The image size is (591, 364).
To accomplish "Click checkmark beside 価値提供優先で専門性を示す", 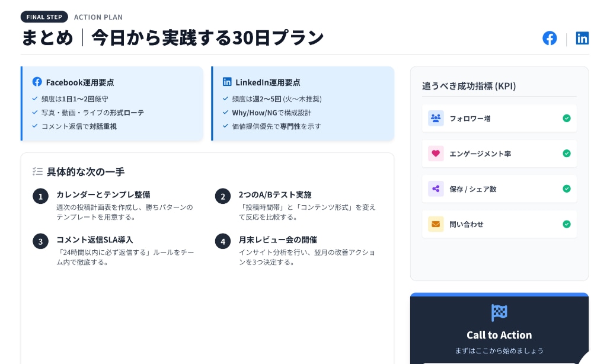I will tap(225, 126).
